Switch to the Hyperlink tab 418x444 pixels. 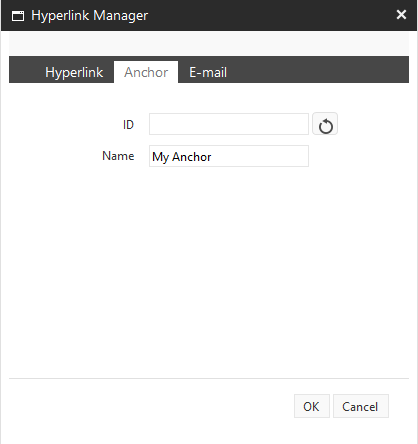74,72
